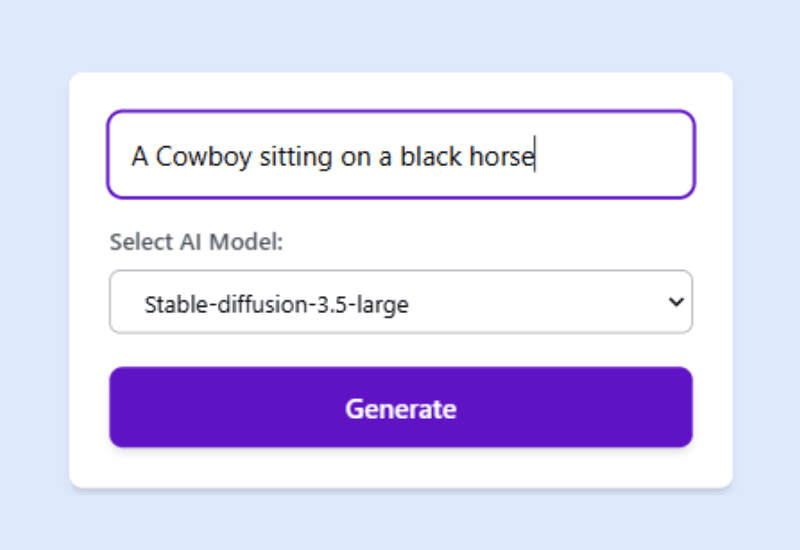Viewport: 800px width, 550px height.
Task: Click the "Select AI Model:" label
Action: 197,242
